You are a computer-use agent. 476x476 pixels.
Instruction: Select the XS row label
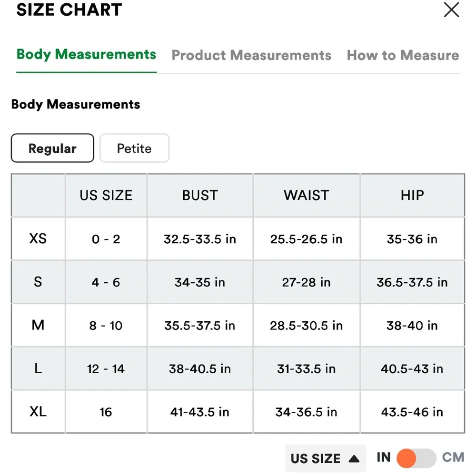coord(38,238)
